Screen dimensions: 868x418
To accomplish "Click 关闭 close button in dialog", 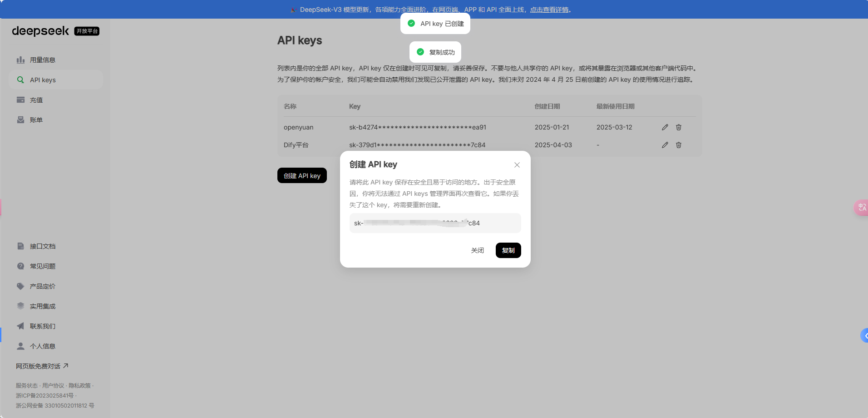I will click(x=478, y=250).
